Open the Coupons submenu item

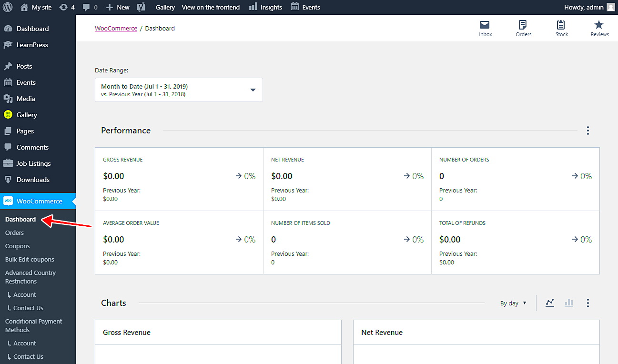click(x=18, y=246)
